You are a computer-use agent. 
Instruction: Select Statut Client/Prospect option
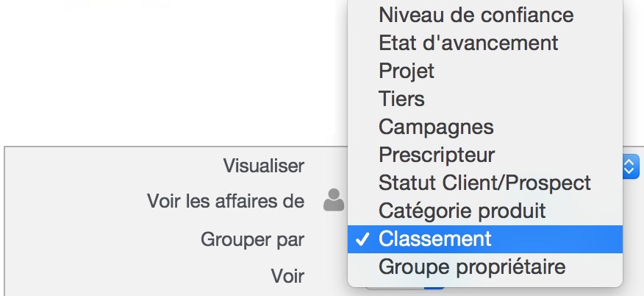point(485,183)
